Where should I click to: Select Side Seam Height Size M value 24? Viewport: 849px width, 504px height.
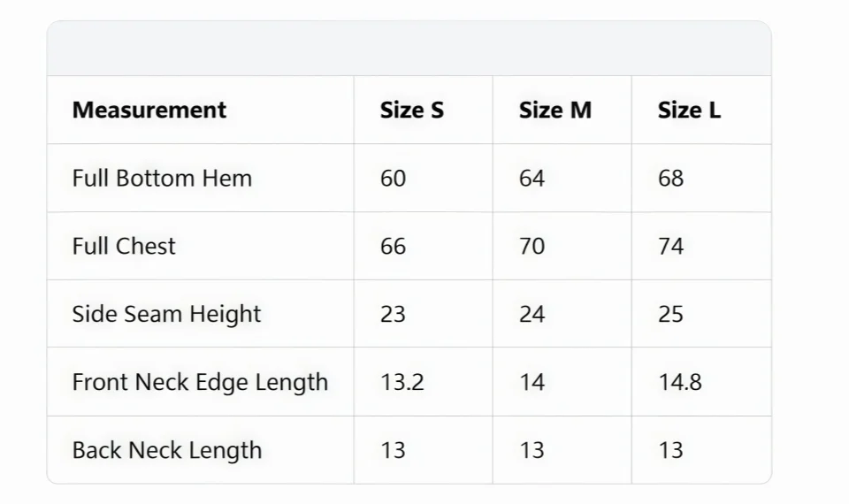click(x=532, y=315)
